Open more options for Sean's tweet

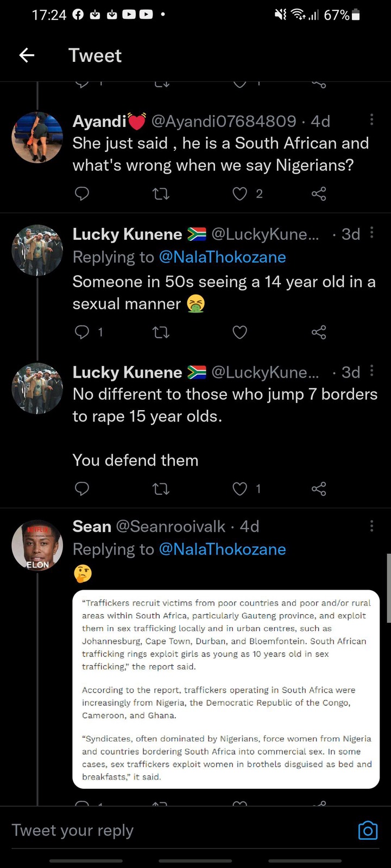371,525
